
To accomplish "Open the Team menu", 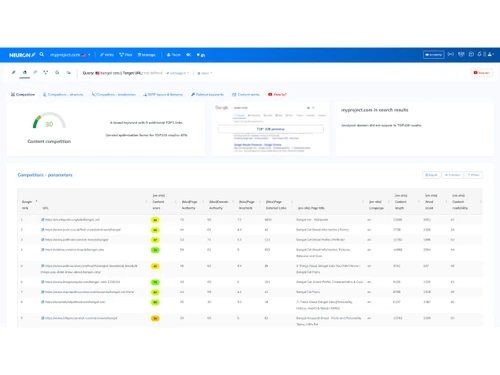I will tap(174, 55).
